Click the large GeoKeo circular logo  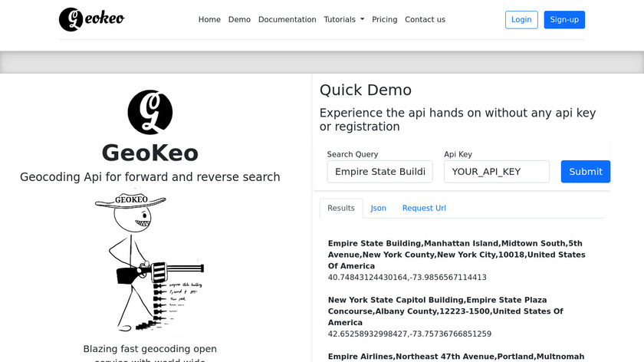click(150, 112)
